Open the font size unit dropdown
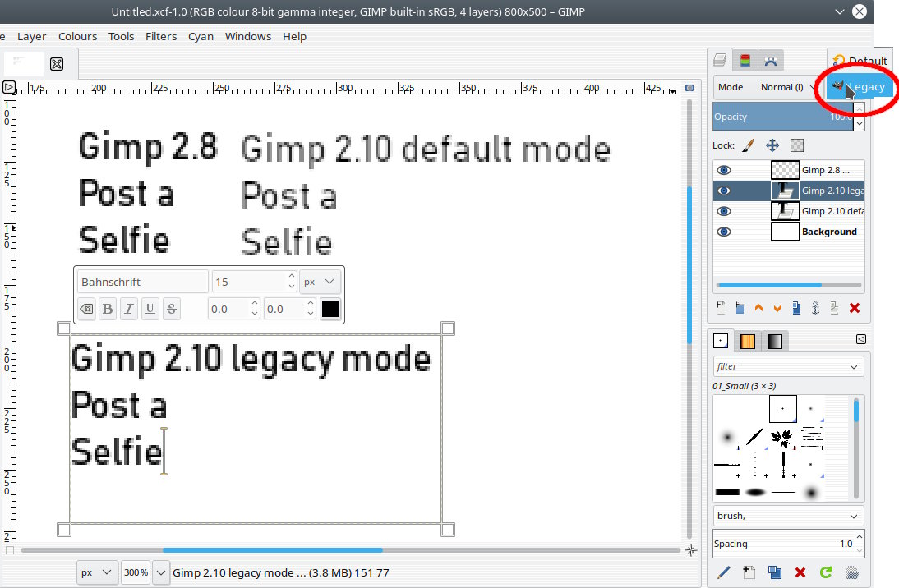The height and width of the screenshot is (588, 899). point(320,282)
